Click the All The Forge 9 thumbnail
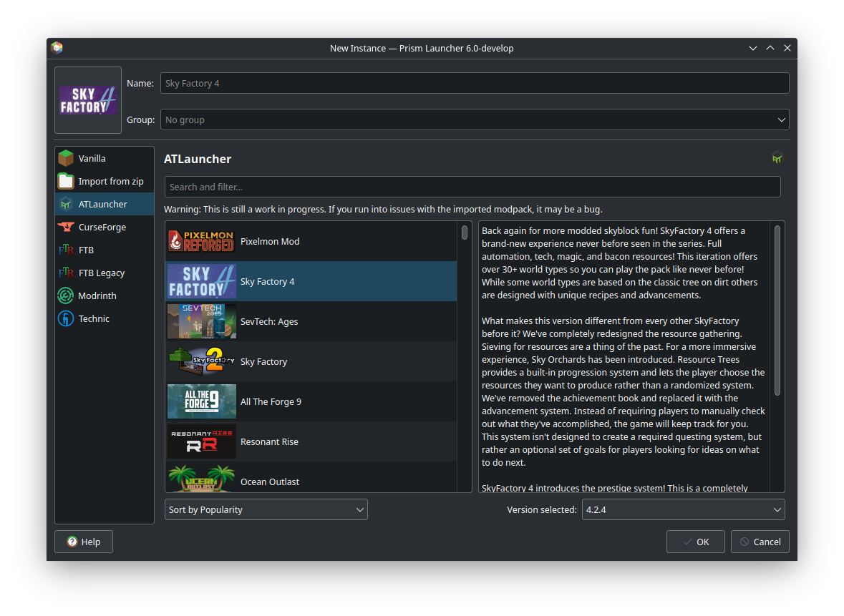The width and height of the screenshot is (844, 616). 202,401
